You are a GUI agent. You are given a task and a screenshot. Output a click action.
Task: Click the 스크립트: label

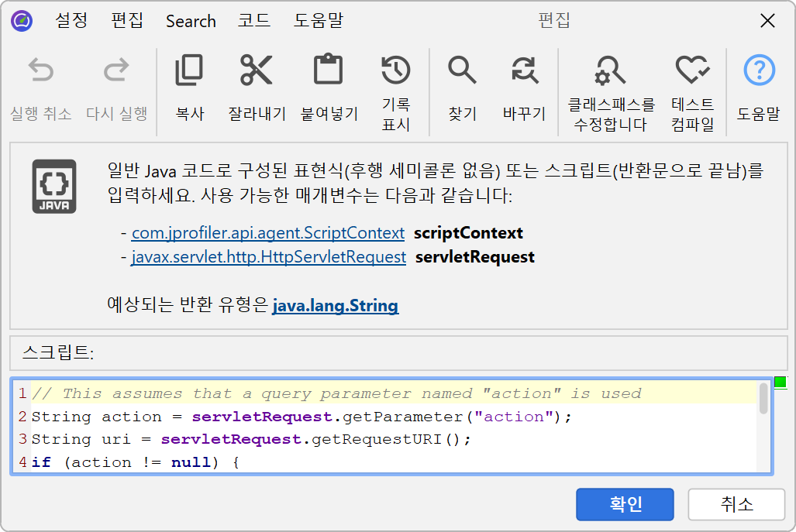[58, 352]
